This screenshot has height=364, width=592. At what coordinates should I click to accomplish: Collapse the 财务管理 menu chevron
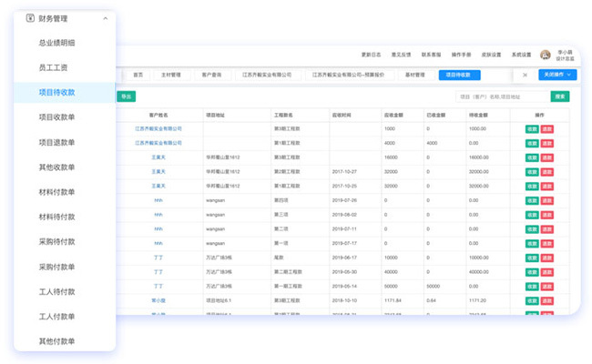[x=106, y=17]
